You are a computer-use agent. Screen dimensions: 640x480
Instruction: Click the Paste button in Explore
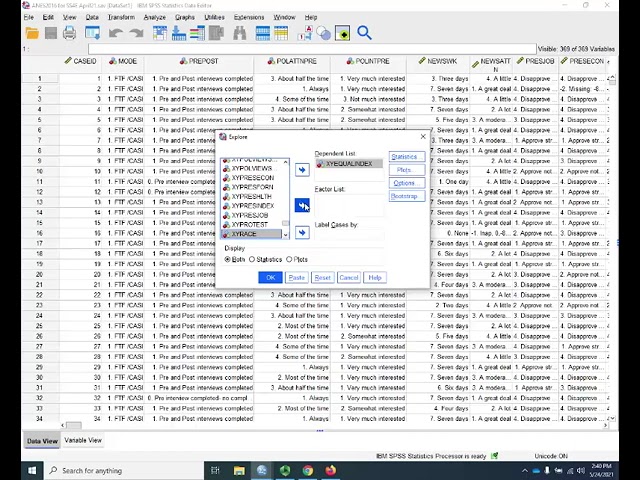click(297, 278)
